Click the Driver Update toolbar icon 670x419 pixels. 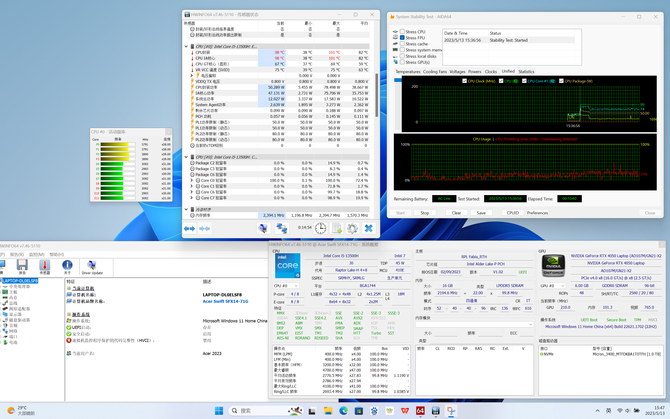click(x=92, y=267)
